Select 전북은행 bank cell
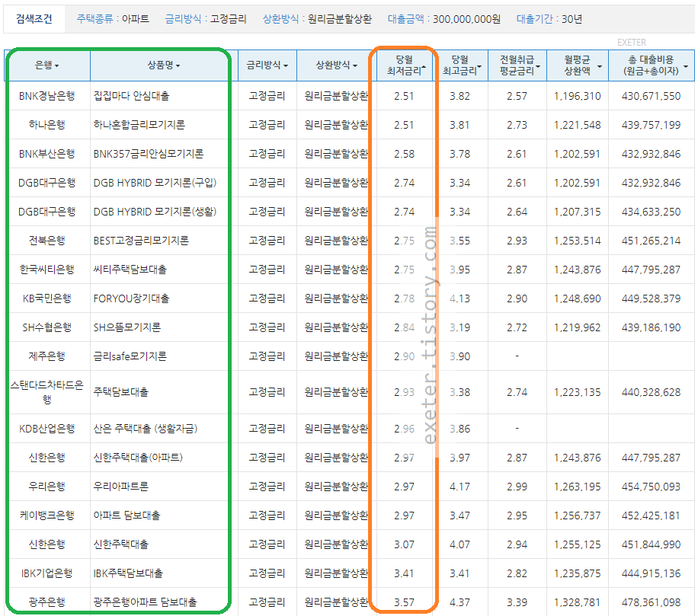This screenshot has height=616, width=698. click(x=46, y=241)
